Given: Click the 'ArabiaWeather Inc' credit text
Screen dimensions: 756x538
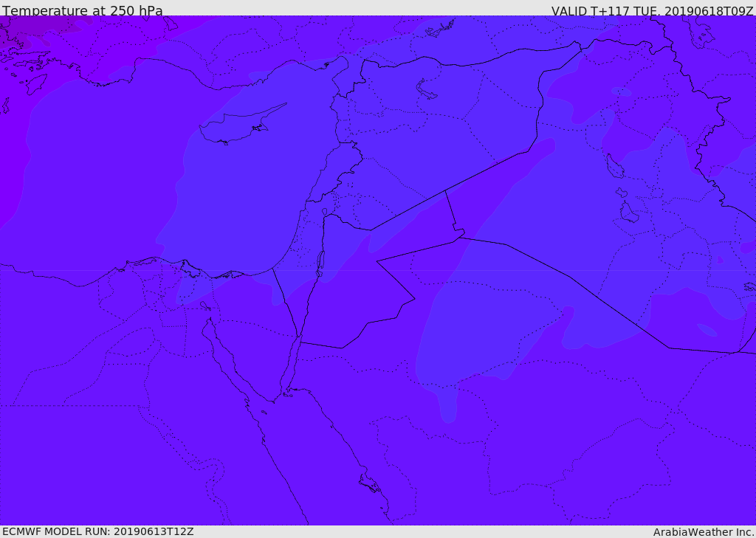Looking at the screenshot, I should pos(704,532).
